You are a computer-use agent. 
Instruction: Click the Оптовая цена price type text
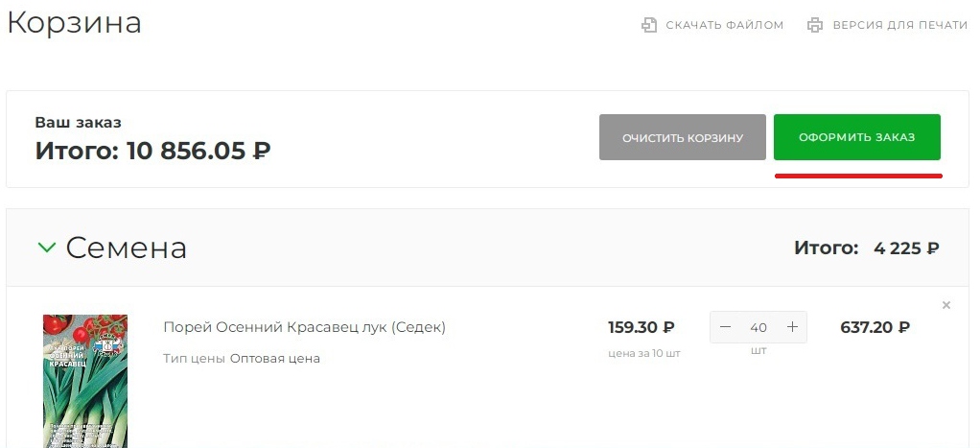(x=274, y=359)
